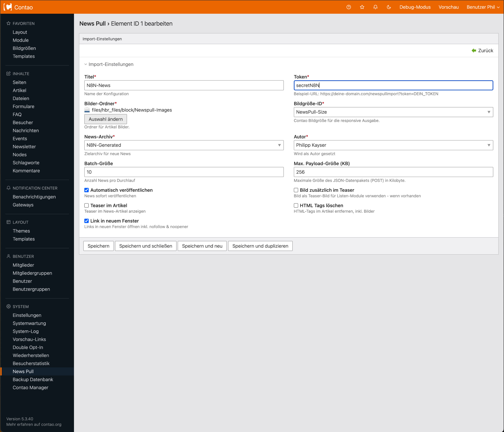Open the Autor dropdown

tap(393, 145)
